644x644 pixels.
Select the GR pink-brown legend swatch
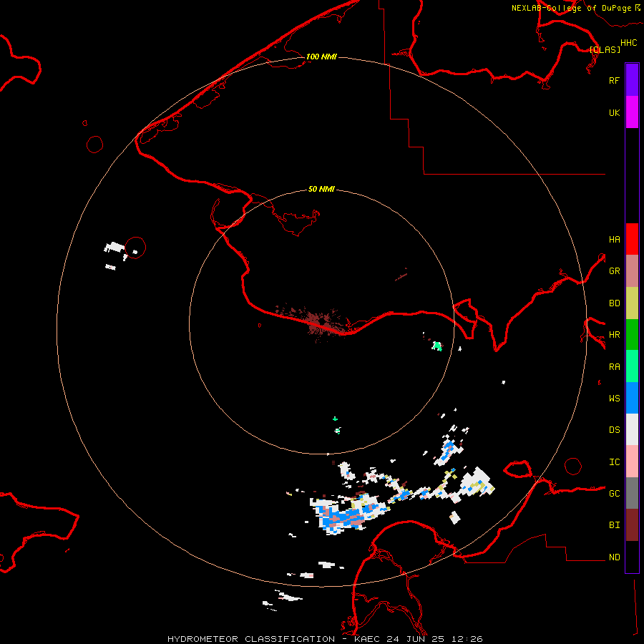[x=632, y=271]
